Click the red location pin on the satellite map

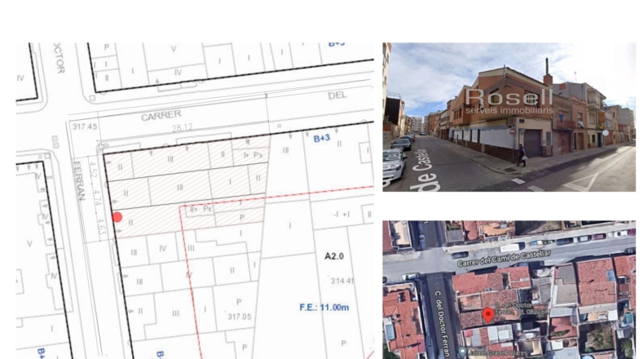[488, 316]
